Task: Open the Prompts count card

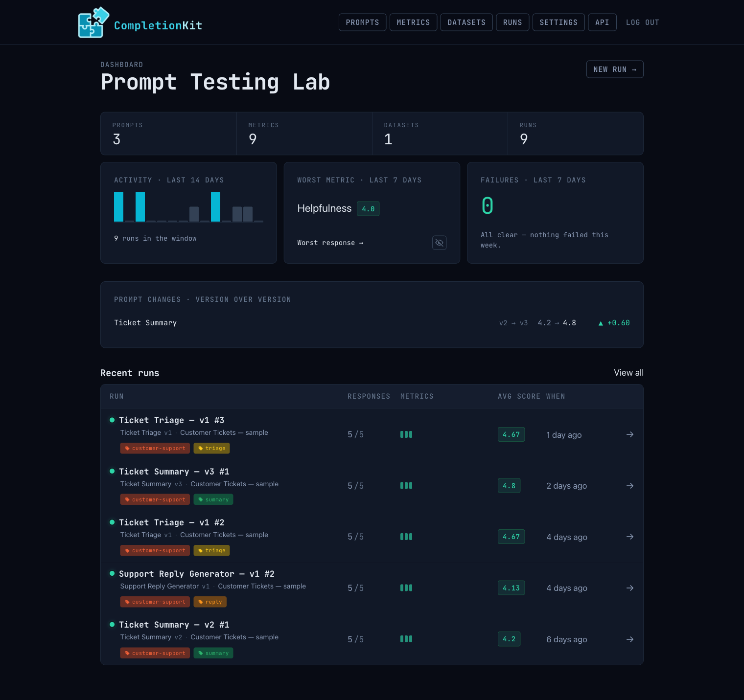Action: point(168,134)
